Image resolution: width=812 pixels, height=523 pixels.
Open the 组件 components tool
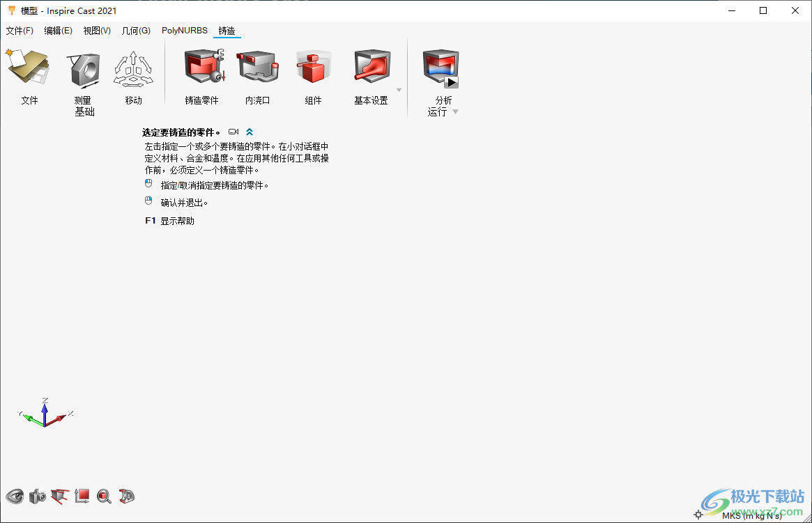[313, 67]
